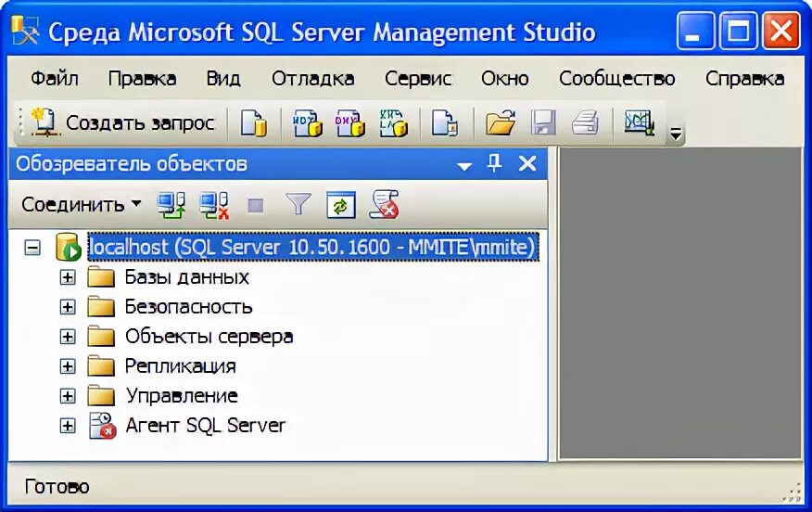812x512 pixels.
Task: Click the Database Engine Query icon
Action: (254, 122)
